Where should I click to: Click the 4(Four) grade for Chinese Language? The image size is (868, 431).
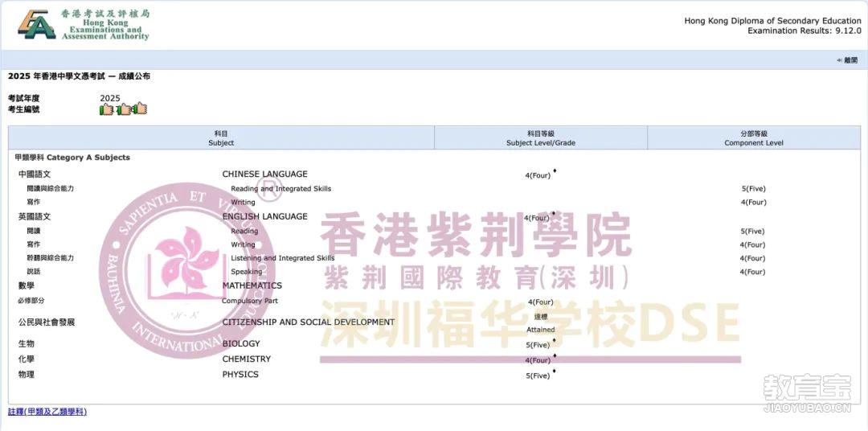coord(538,175)
